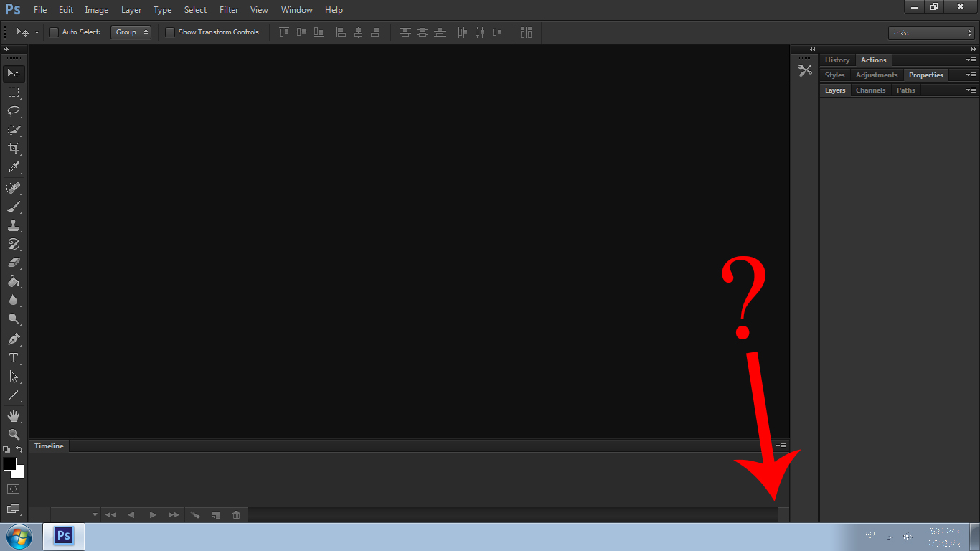
Task: Select the Dodge tool
Action: [x=14, y=319]
